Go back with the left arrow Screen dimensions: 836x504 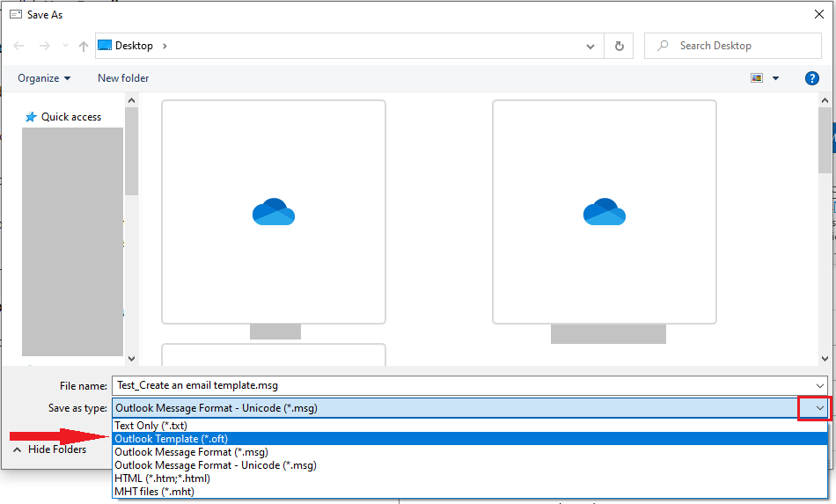click(18, 46)
